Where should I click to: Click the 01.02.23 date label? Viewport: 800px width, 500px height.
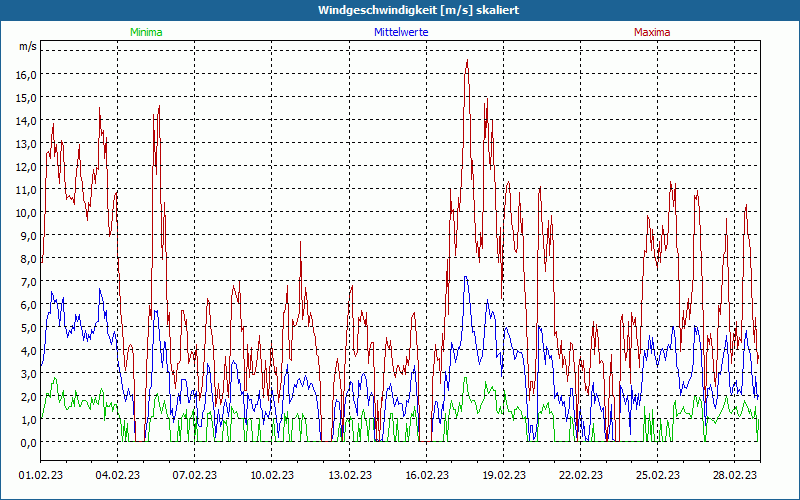[x=42, y=476]
